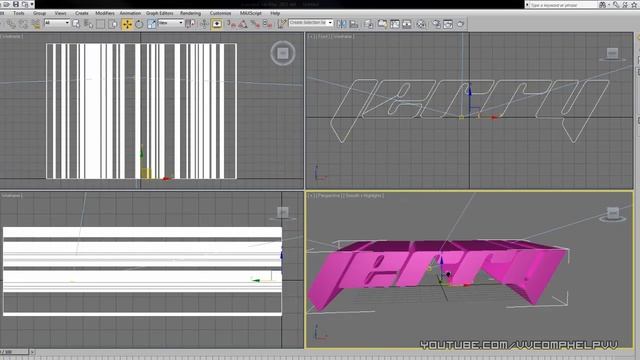Click the ViewCube in the bottom-left viewport

(x=283, y=213)
